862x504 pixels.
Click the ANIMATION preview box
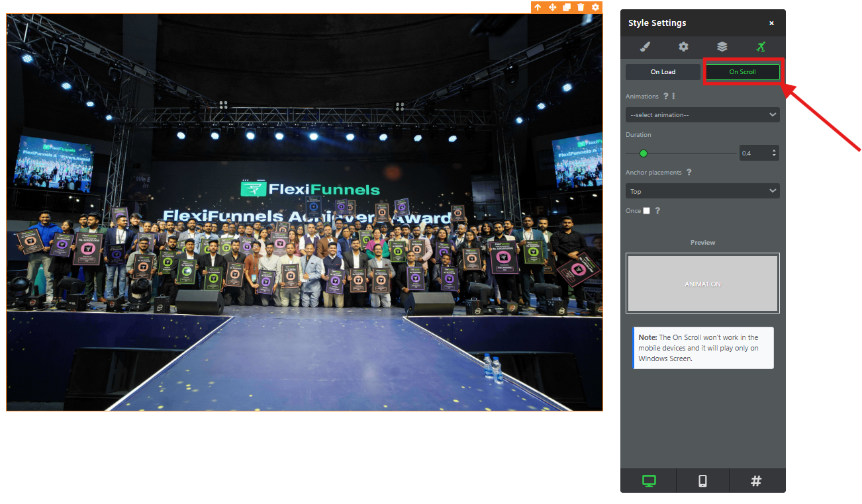coord(702,284)
